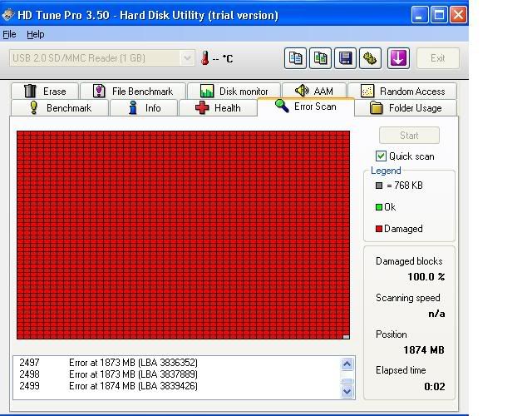
Task: Switch to the File Benchmark tab
Action: tap(133, 91)
